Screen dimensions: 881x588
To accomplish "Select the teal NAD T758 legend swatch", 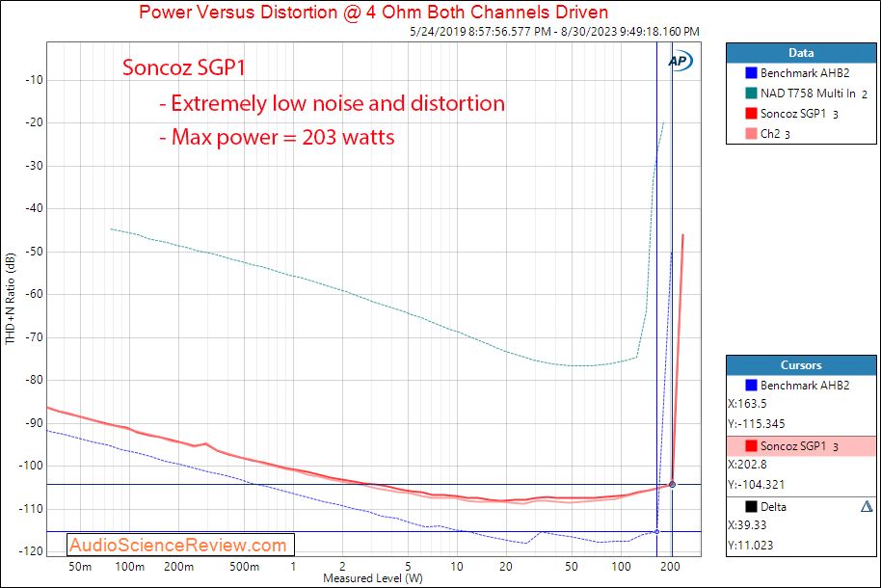I will coord(751,94).
